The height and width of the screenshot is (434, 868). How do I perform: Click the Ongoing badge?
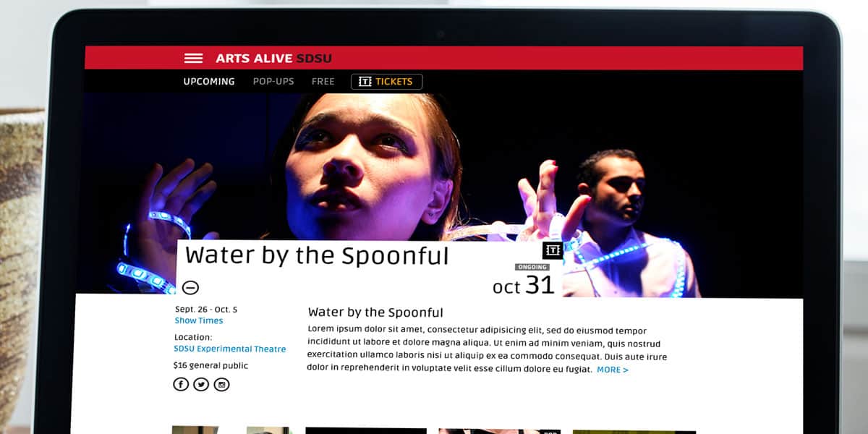532,268
